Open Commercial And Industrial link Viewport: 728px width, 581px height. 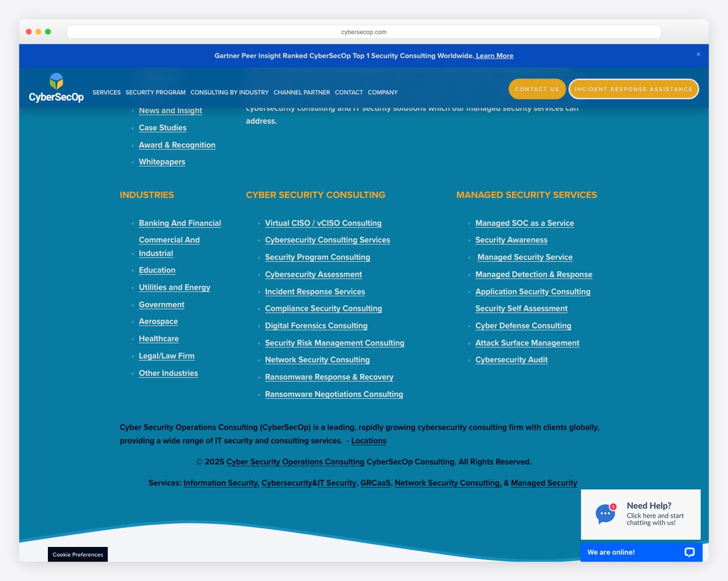[x=169, y=246]
